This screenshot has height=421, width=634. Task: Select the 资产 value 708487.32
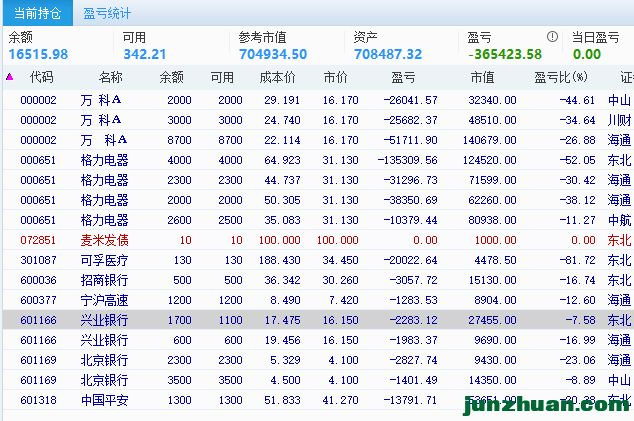pos(388,54)
